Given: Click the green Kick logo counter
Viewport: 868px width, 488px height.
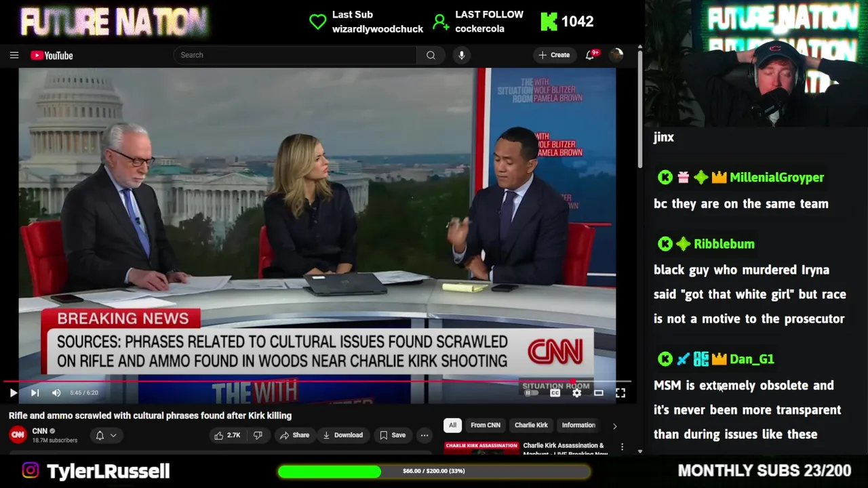Looking at the screenshot, I should (x=548, y=22).
